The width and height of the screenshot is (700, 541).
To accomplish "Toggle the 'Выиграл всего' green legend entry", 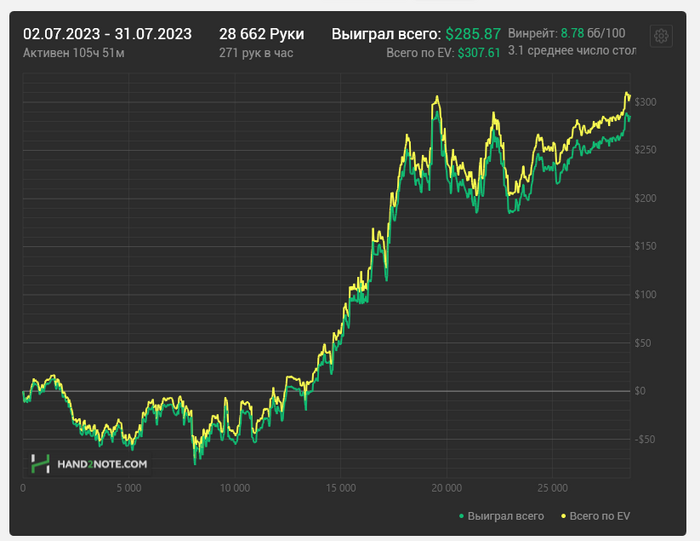I will pyautogui.click(x=501, y=516).
